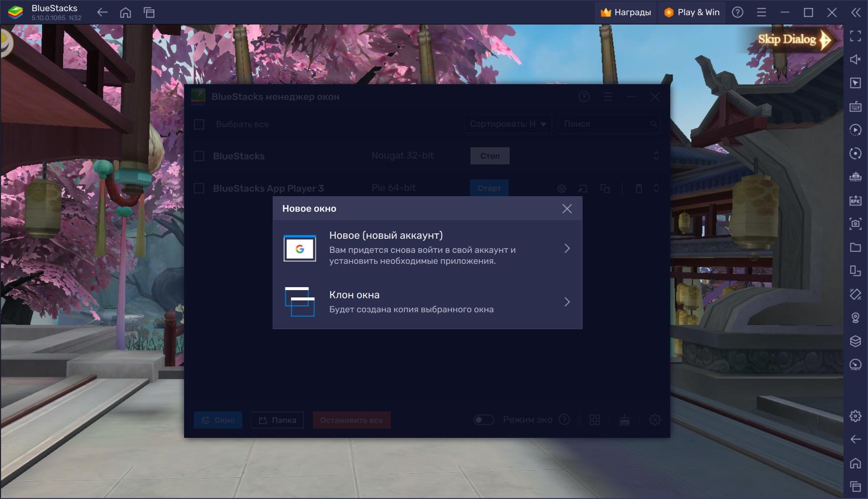868x499 pixels.
Task: Set location pin in sidebar
Action: (x=855, y=318)
